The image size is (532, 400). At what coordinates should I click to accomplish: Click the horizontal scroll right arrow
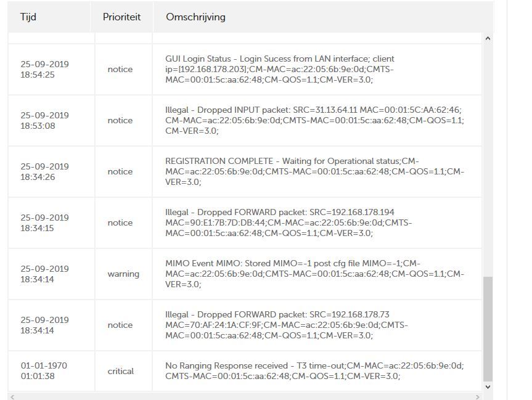(477, 396)
